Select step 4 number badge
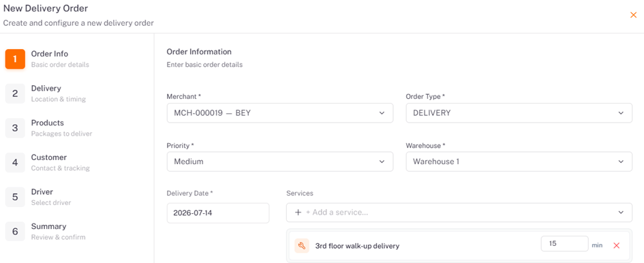Screen dimensions: 644x263 [15, 162]
